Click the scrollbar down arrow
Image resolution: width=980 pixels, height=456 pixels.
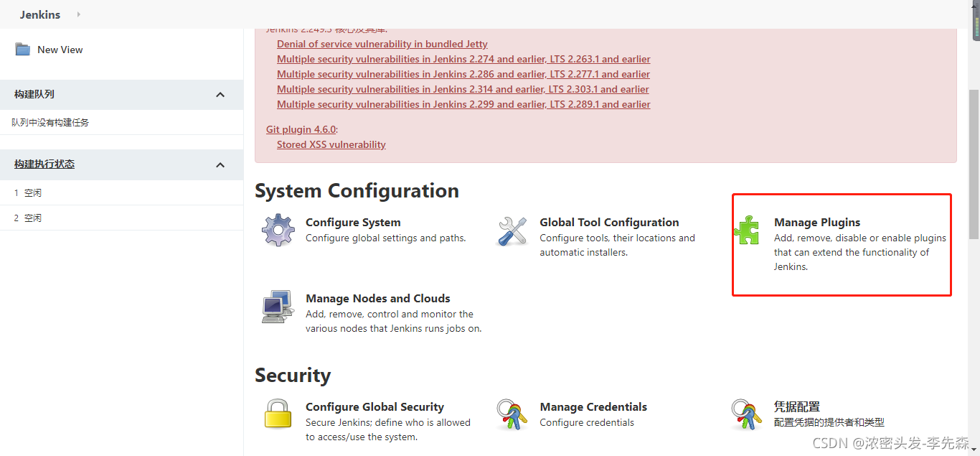point(974,450)
